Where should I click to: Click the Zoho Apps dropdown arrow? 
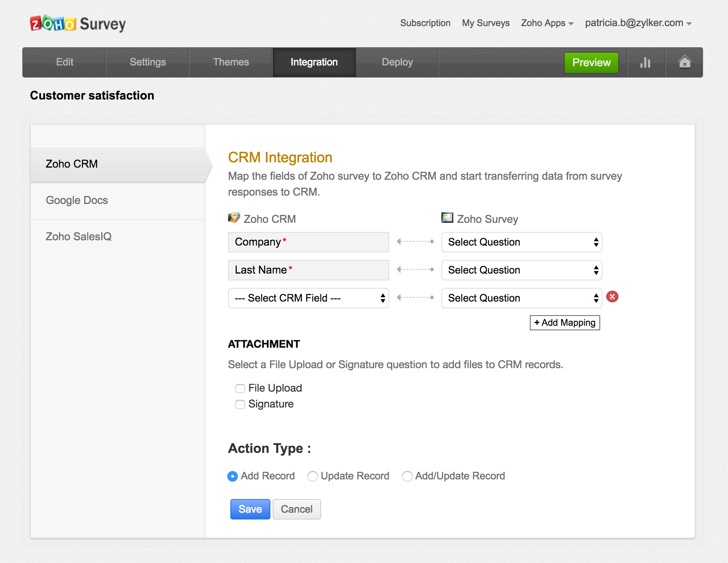pos(571,24)
